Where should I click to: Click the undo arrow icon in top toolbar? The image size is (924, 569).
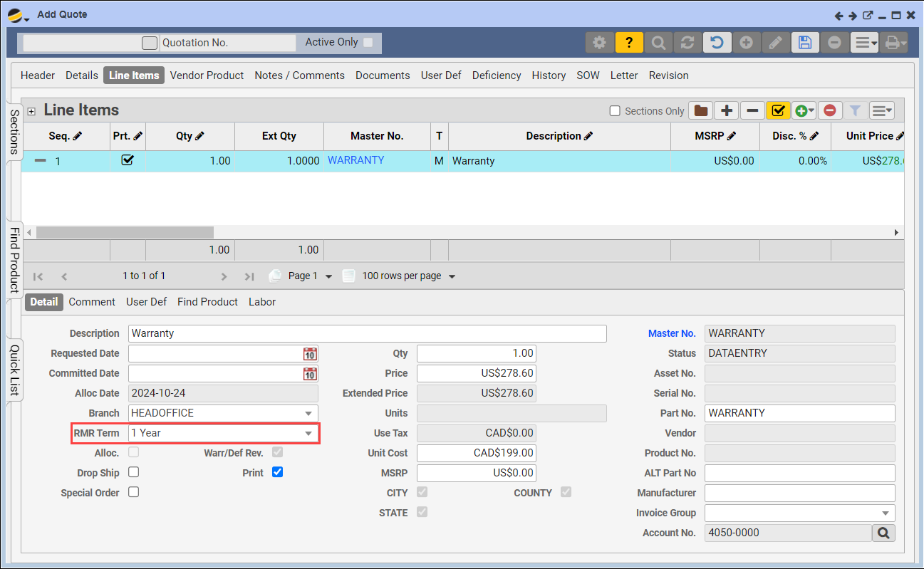pos(717,43)
